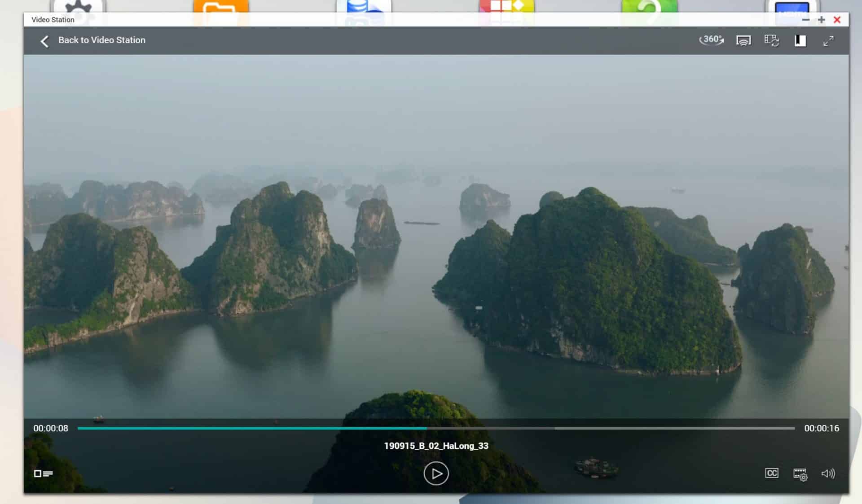Viewport: 862px width, 504px height.
Task: Open the settings gear desktop icon
Action: pos(79,6)
